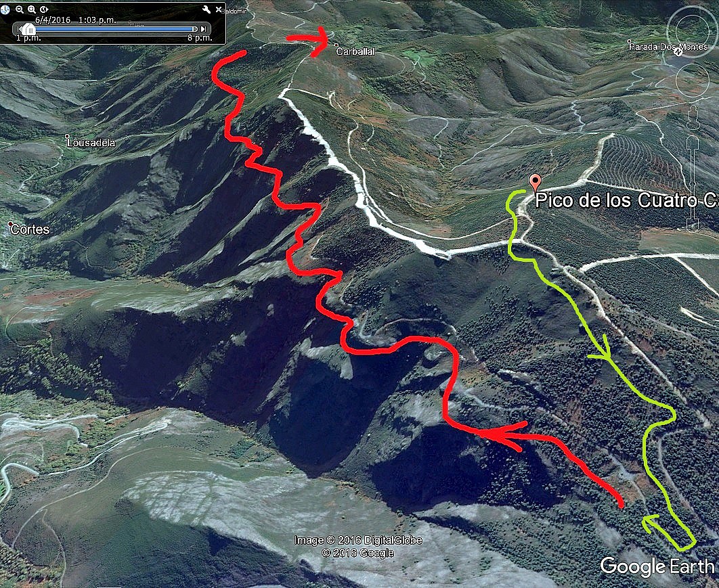719x588 pixels.
Task: Step time slider back to start
Action: click(18, 29)
